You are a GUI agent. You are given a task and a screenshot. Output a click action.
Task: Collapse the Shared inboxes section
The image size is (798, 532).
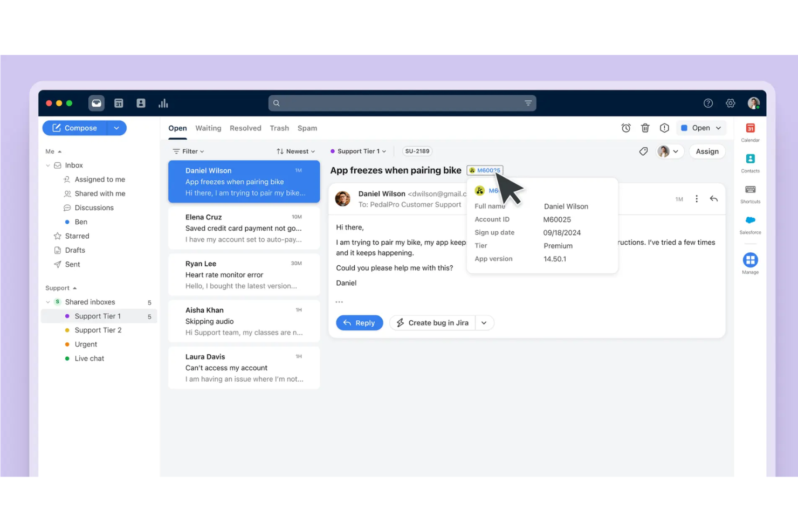tap(48, 302)
